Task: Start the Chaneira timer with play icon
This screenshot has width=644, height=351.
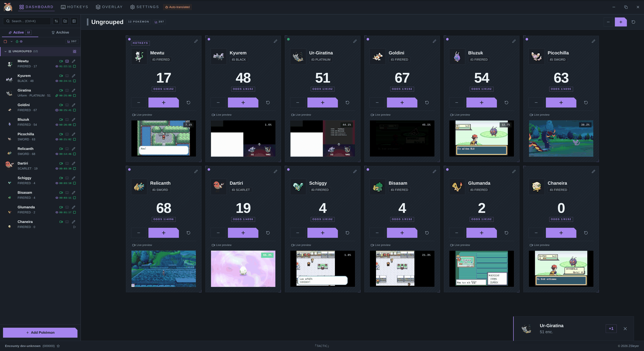Action: point(74,227)
